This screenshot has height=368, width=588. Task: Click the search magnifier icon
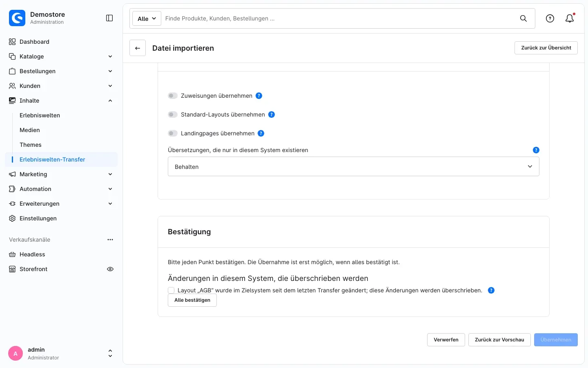(x=523, y=18)
